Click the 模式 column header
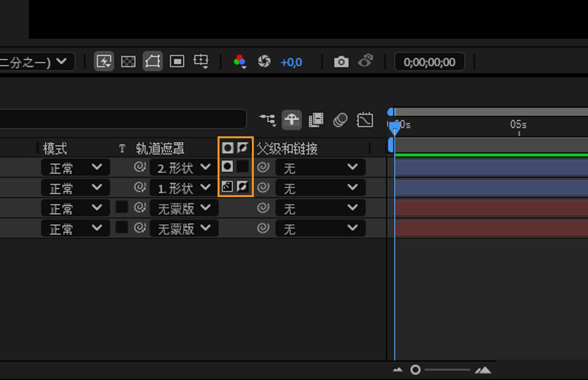This screenshot has width=588, height=380. 55,148
